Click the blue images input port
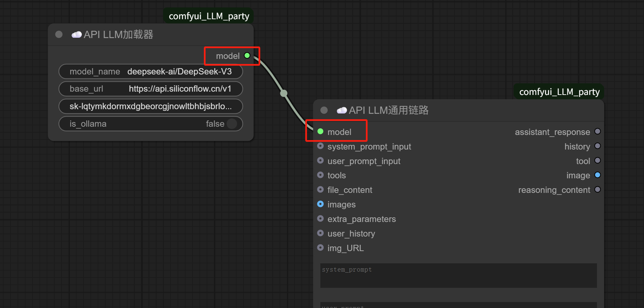The width and height of the screenshot is (644, 308). pyautogui.click(x=320, y=204)
